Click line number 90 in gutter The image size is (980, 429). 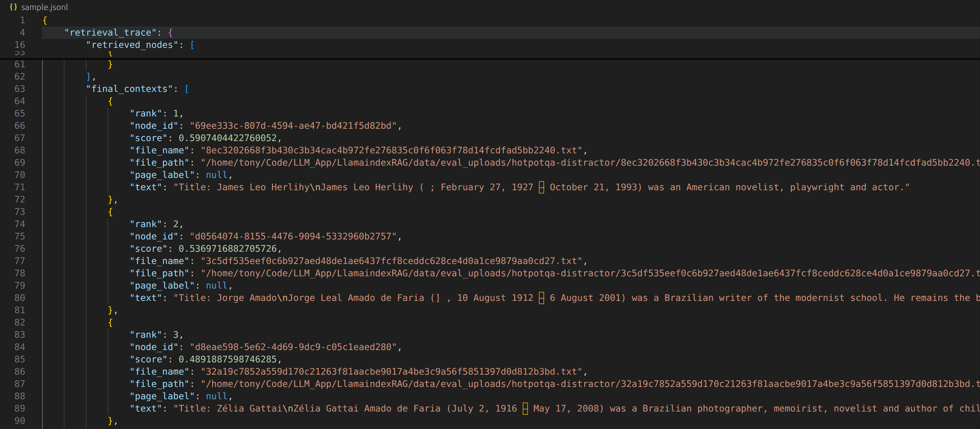[20, 421]
